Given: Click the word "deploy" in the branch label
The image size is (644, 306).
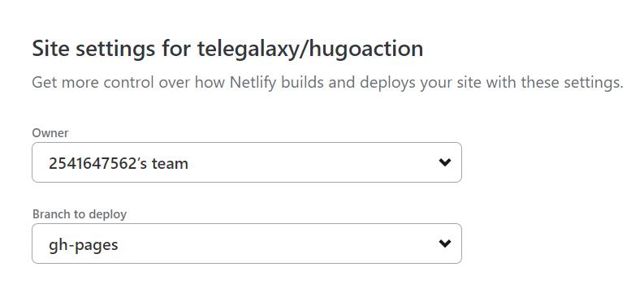Looking at the screenshot, I should pyautogui.click(x=108, y=215).
